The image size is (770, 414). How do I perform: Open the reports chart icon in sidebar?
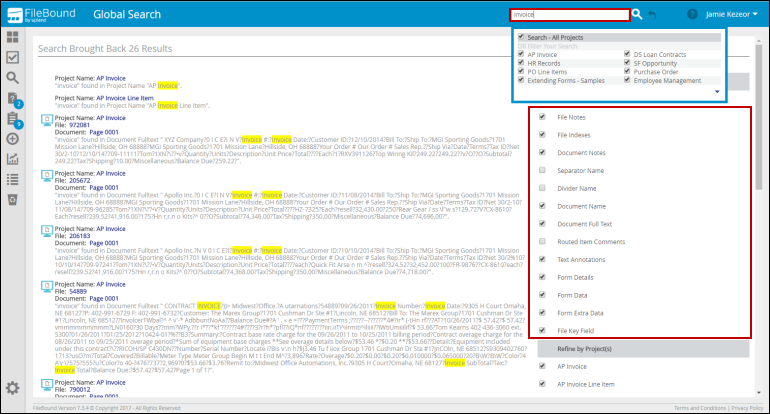[13, 159]
